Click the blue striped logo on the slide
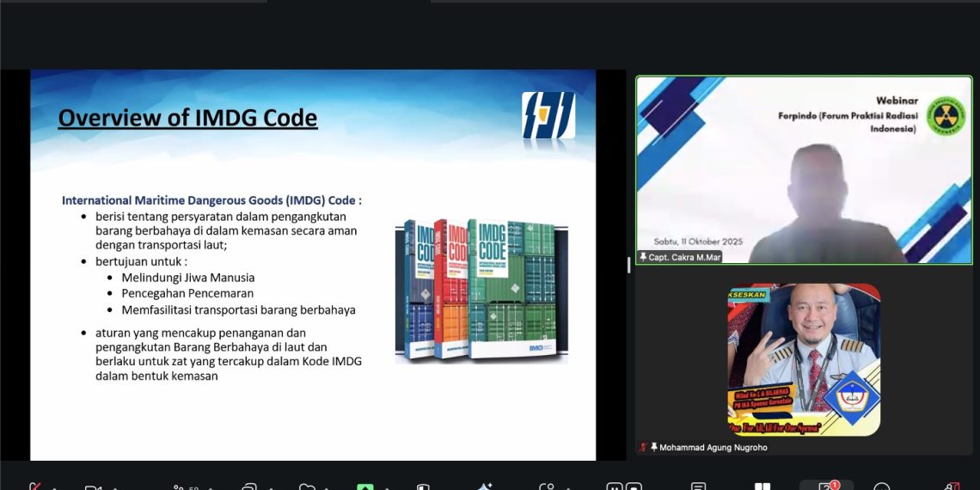The width and height of the screenshot is (980, 490). (x=548, y=115)
